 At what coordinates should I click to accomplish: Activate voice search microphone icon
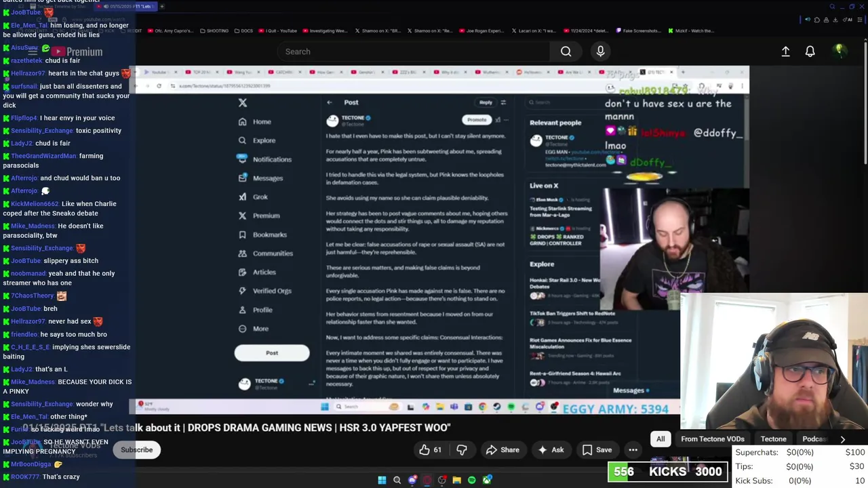point(600,52)
